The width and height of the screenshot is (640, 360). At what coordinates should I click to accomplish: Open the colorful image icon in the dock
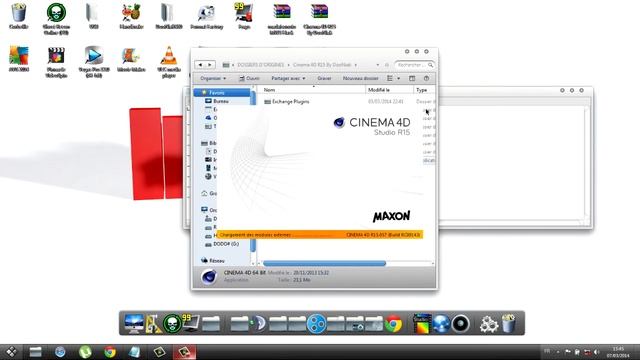(422, 324)
